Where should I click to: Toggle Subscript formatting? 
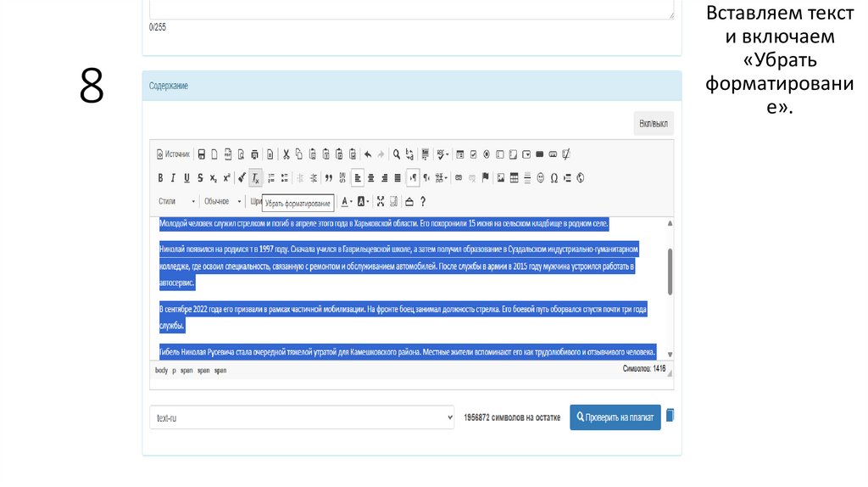(213, 178)
